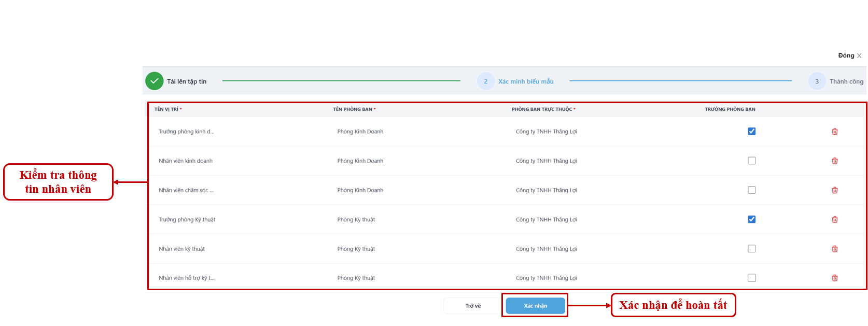868x326 pixels.
Task: Click the Trở về button
Action: [472, 306]
